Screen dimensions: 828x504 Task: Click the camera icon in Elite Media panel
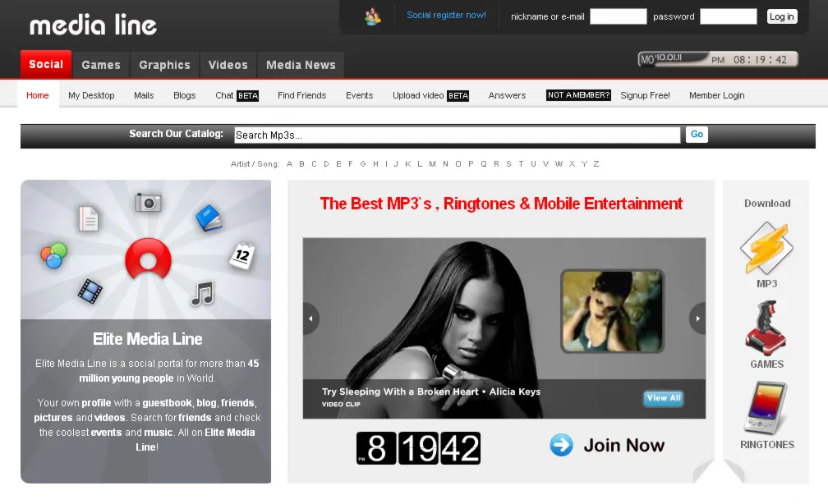148,202
